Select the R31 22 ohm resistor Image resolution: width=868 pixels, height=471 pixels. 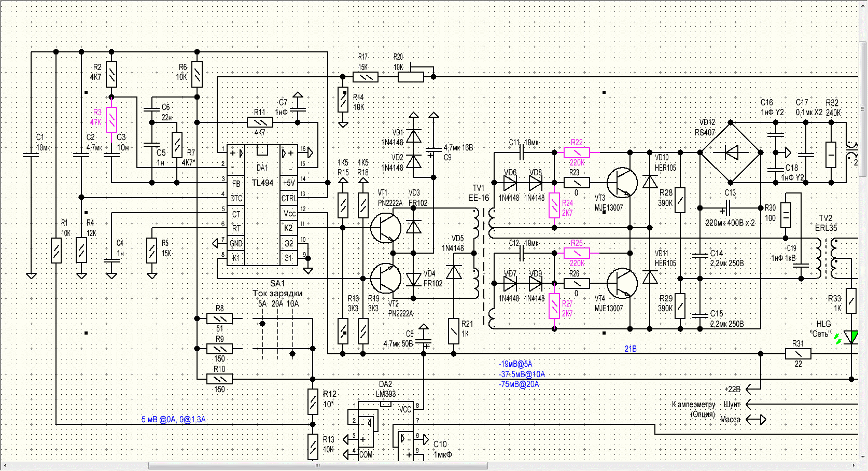pyautogui.click(x=798, y=354)
